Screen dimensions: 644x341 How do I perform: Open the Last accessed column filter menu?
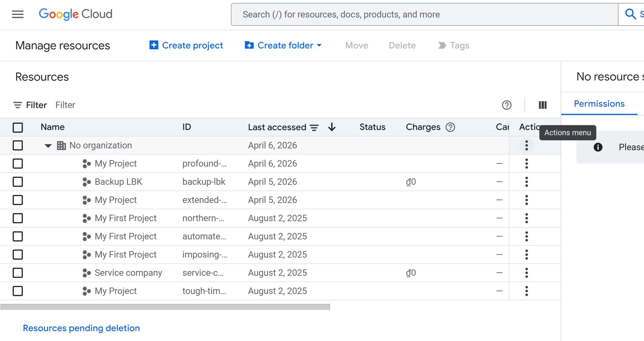click(314, 127)
